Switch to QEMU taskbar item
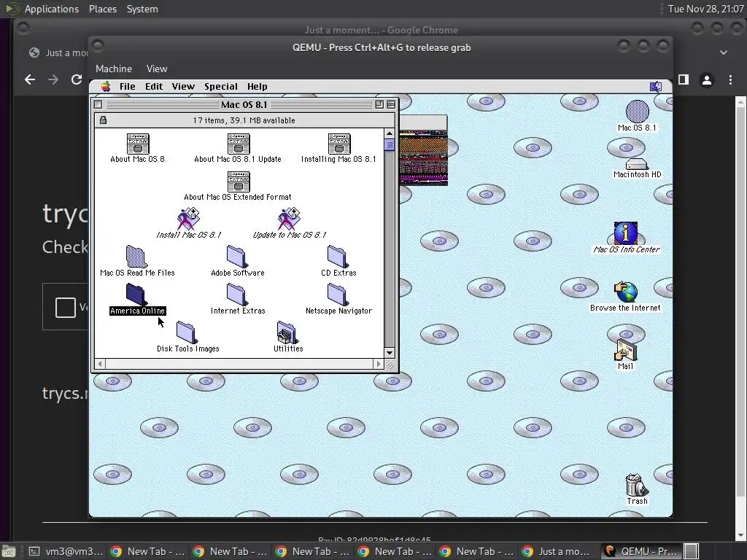Viewport: 747px width, 560px height. (640, 551)
